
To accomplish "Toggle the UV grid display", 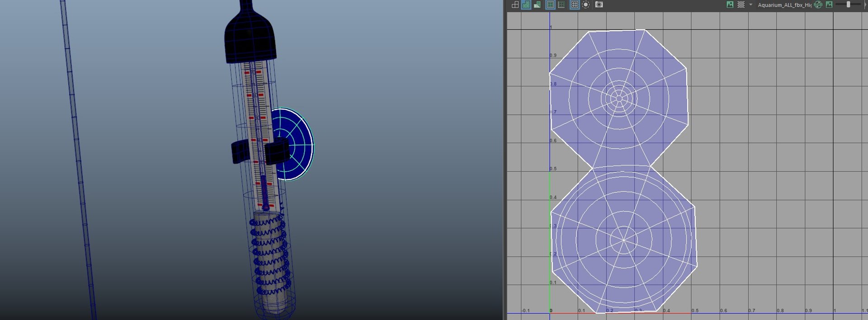I will [x=575, y=5].
